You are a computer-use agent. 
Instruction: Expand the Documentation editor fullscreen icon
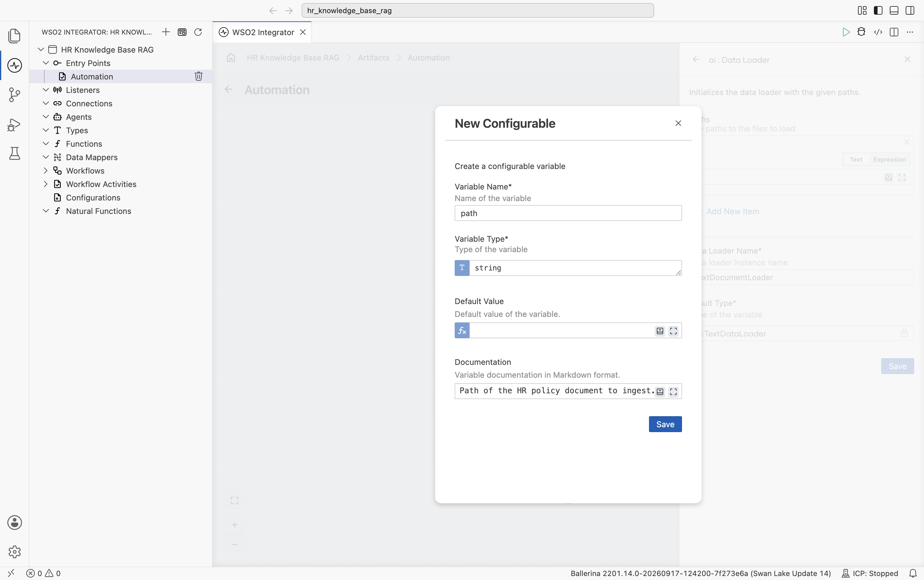pyautogui.click(x=673, y=392)
